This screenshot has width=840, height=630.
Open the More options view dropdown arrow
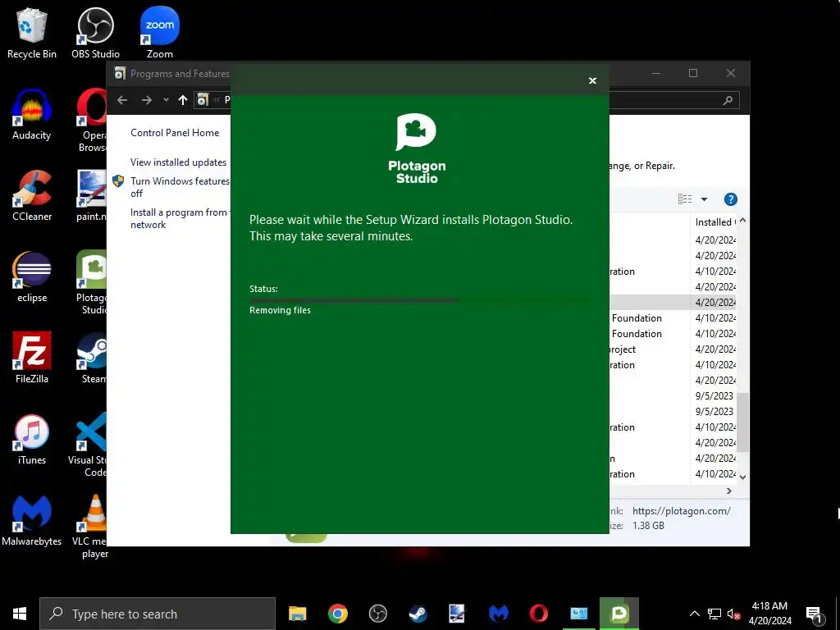(x=704, y=199)
